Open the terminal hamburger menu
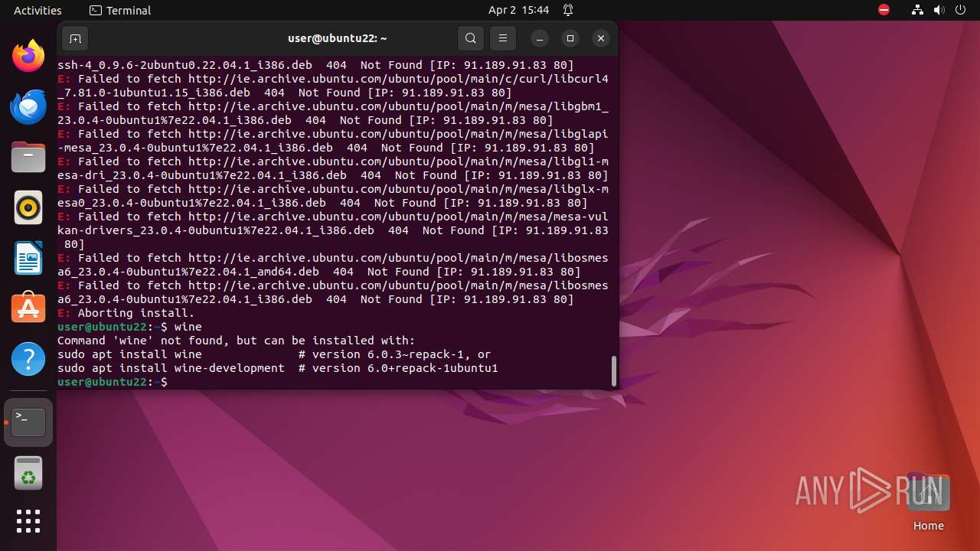 click(x=503, y=38)
